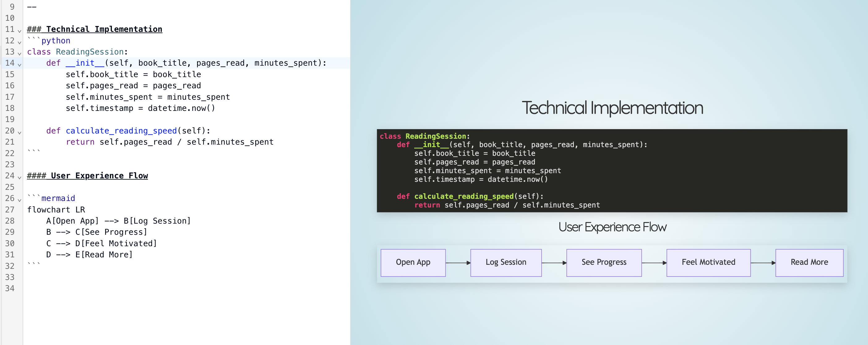Screen dimensions: 868x345
Task: Click the Log Session flowchart node
Action: click(506, 262)
